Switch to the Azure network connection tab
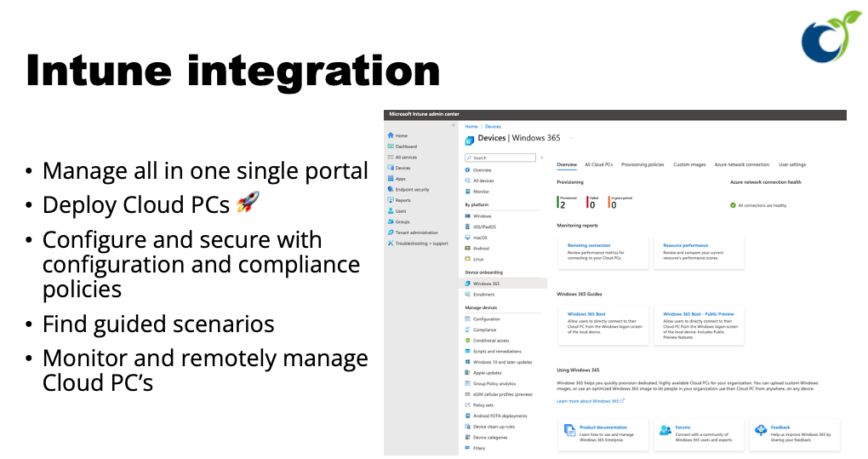 (742, 165)
